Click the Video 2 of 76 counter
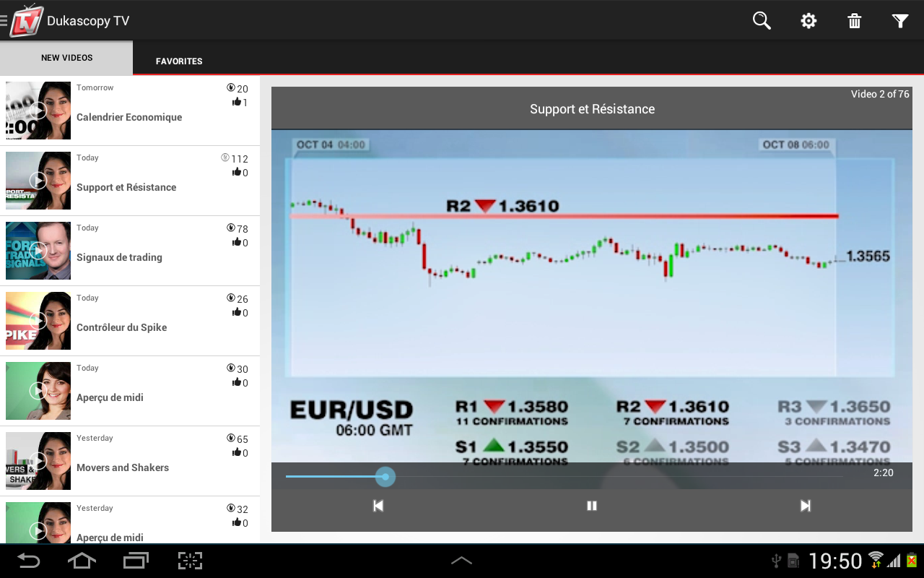 click(x=880, y=94)
